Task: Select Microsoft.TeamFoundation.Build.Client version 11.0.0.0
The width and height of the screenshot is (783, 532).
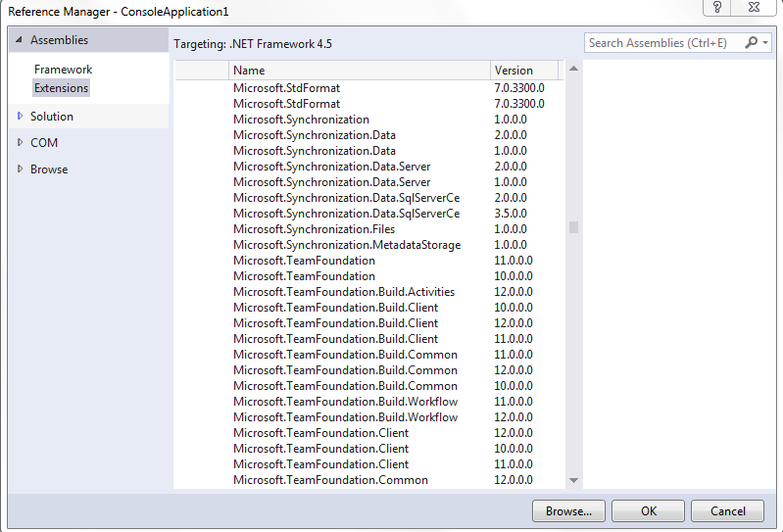Action: (x=369, y=339)
